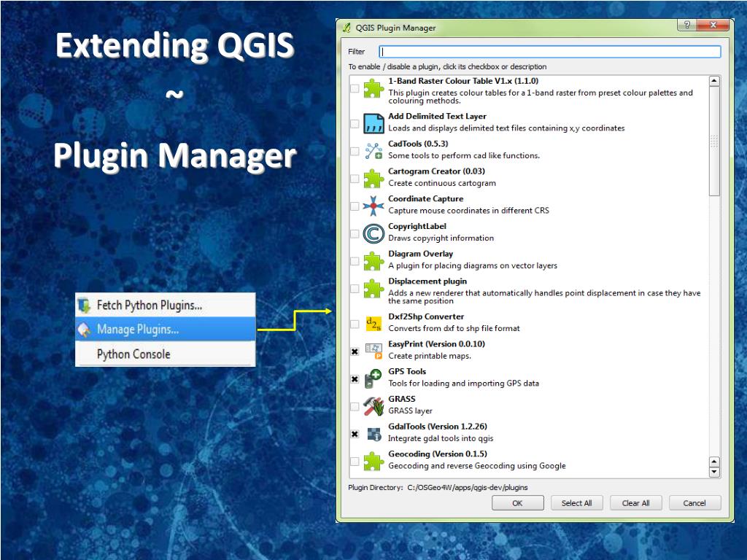Enable the GRASS plugin checkbox
This screenshot has width=747, height=560.
355,407
